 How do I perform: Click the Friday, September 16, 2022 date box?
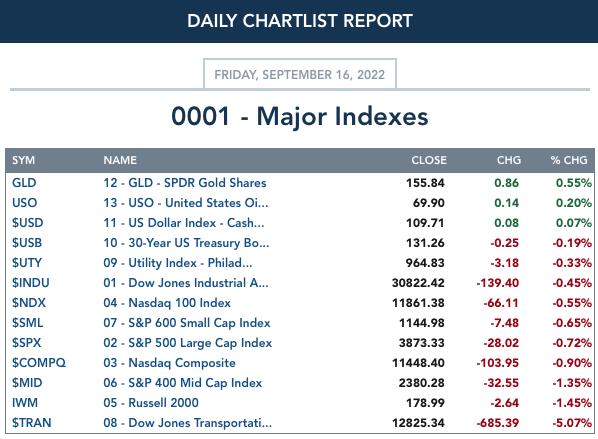pos(300,74)
